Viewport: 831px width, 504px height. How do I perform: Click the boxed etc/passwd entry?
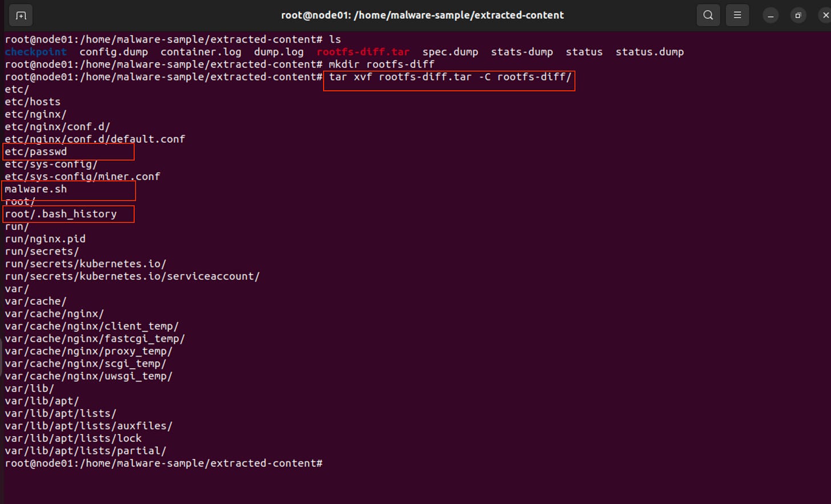pyautogui.click(x=36, y=152)
